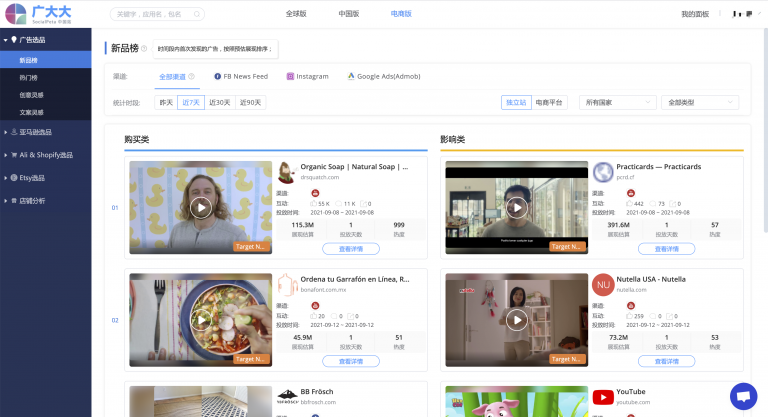The image size is (768, 417).
Task: Click channel icon in Practicards card
Action: coord(631,193)
